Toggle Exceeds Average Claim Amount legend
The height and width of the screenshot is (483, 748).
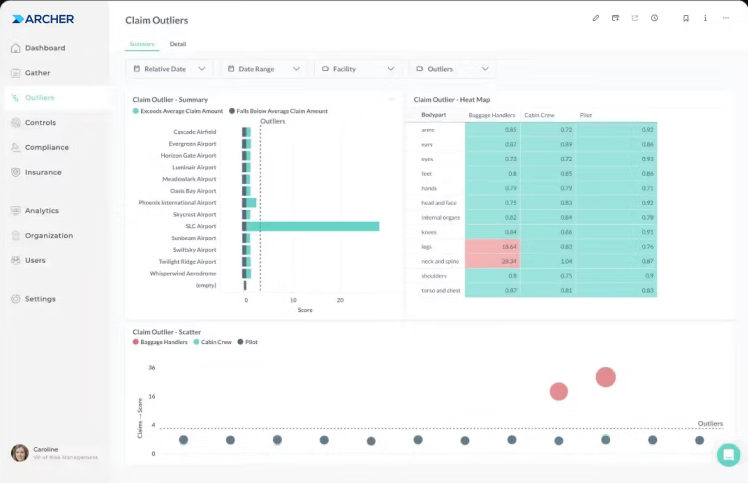point(178,111)
